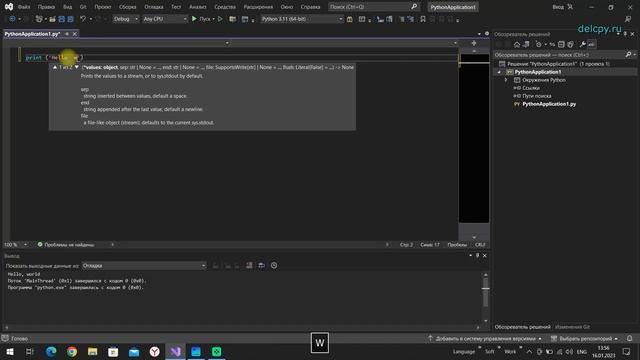The height and width of the screenshot is (360, 640).
Task: Click the bookmark icon in the toolbar
Action: pos(423,19)
